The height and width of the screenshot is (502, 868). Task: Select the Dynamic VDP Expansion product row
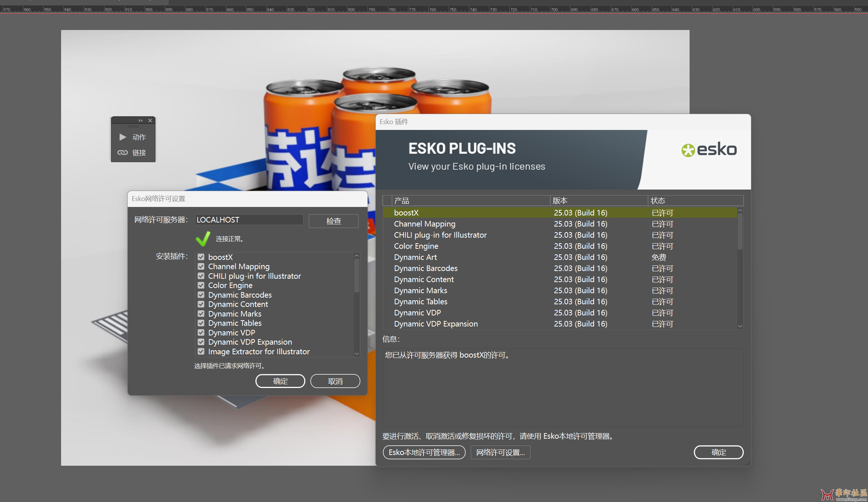tap(560, 324)
